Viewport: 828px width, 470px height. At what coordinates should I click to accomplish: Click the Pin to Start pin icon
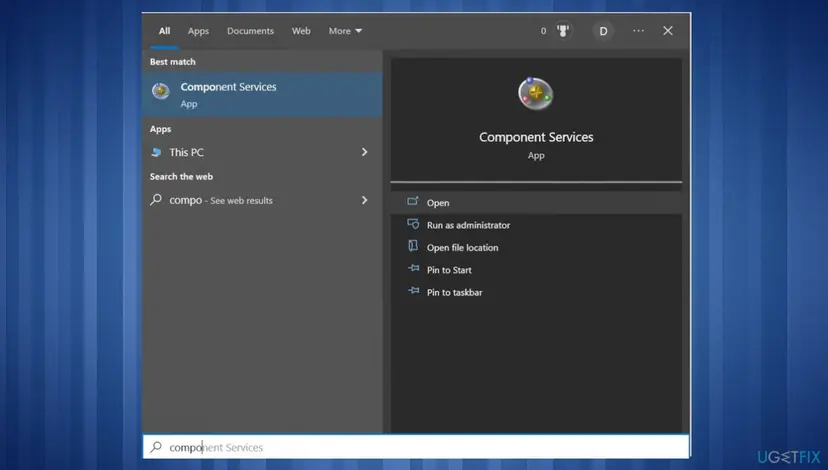tap(413, 269)
